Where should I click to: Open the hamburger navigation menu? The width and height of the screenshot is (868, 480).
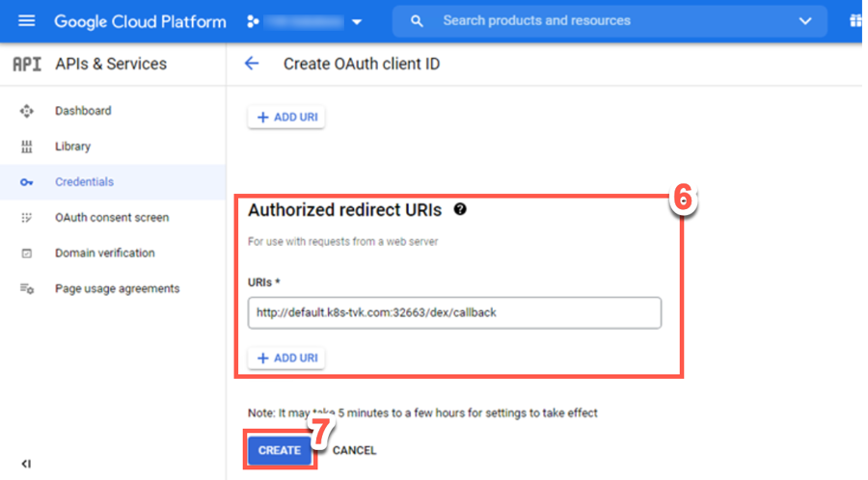pyautogui.click(x=26, y=20)
